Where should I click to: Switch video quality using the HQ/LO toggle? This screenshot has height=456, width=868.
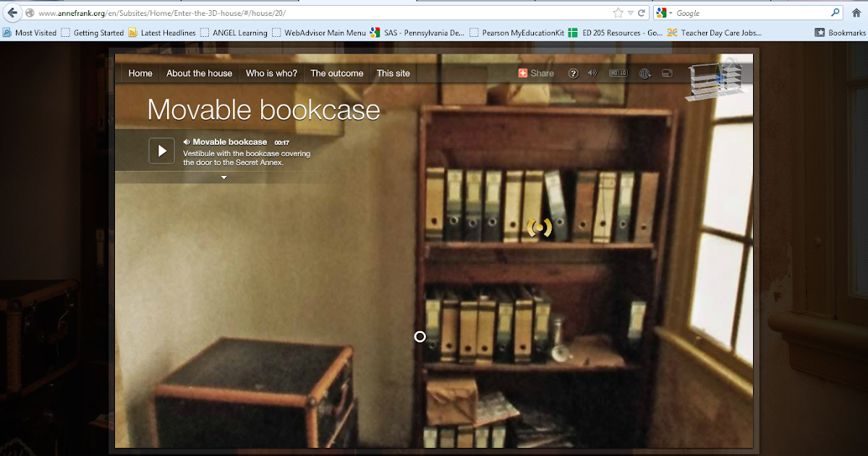[x=617, y=73]
